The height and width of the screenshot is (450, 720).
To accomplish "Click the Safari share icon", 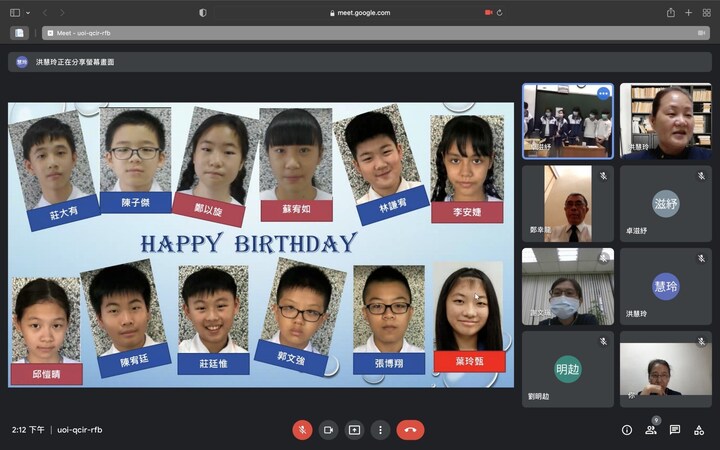I will click(670, 13).
